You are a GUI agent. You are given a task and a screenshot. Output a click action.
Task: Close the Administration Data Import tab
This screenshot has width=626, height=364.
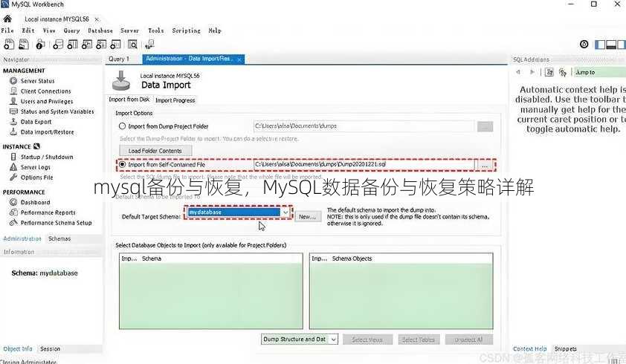click(239, 59)
